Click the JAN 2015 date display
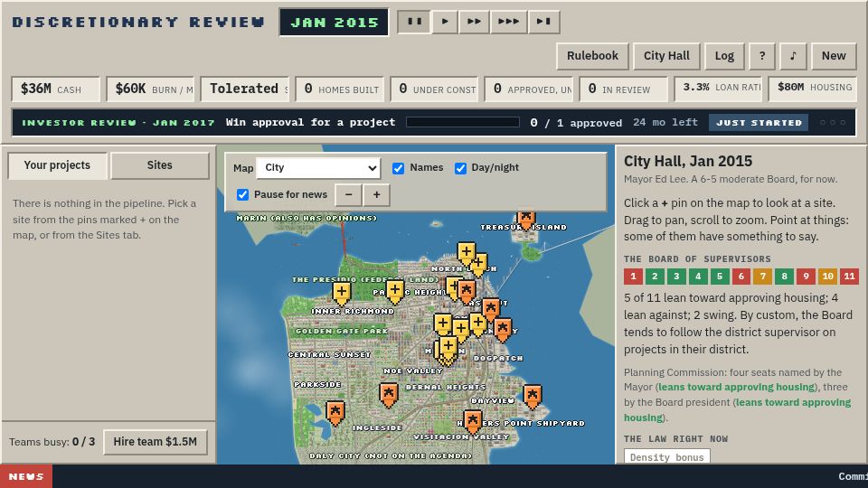The height and width of the screenshot is (488, 868). coord(334,22)
